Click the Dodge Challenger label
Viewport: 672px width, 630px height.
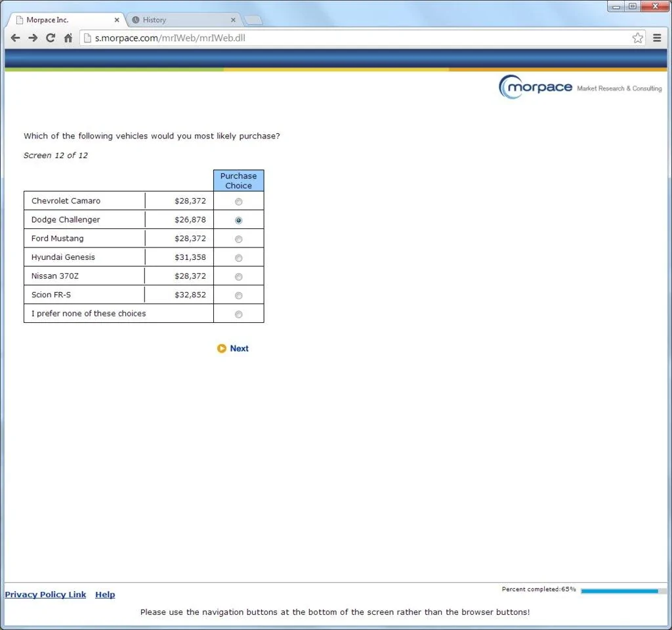pos(66,219)
